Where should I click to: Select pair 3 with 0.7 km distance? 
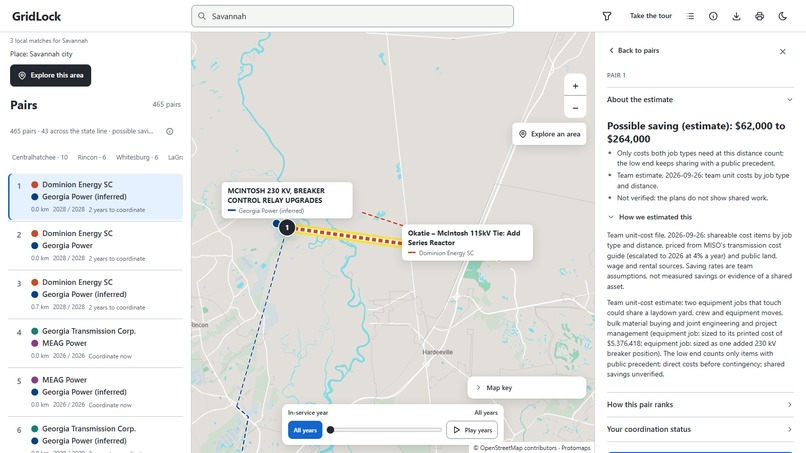96,295
